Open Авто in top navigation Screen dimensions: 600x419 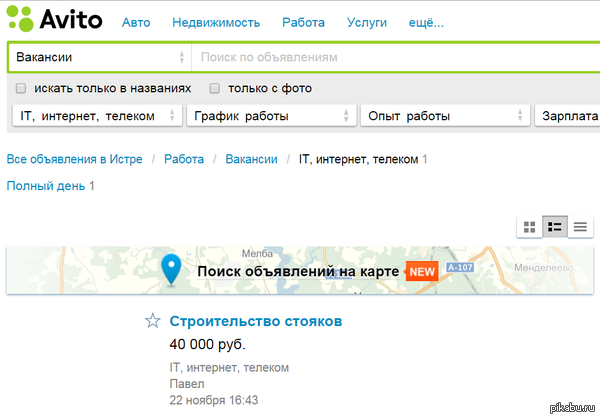click(x=137, y=22)
